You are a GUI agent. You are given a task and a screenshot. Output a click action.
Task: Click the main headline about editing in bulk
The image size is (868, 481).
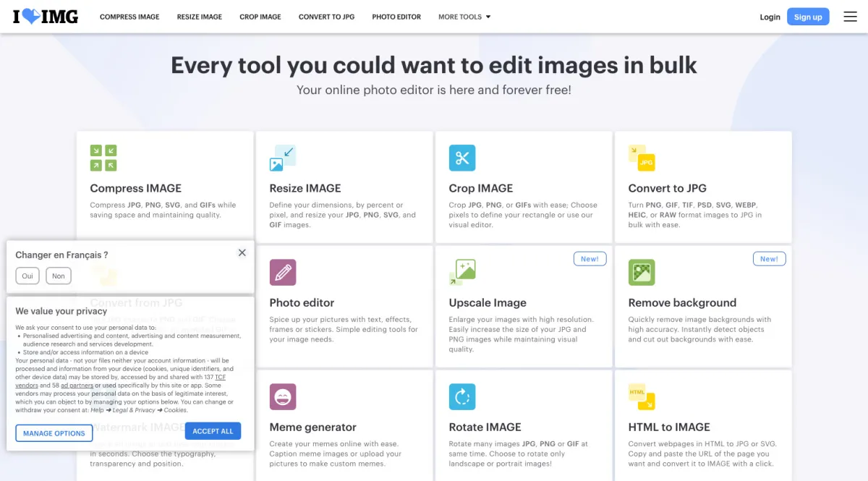pos(434,65)
